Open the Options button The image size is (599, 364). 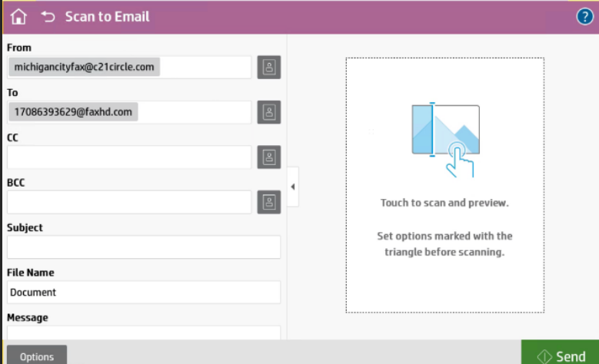[37, 356]
